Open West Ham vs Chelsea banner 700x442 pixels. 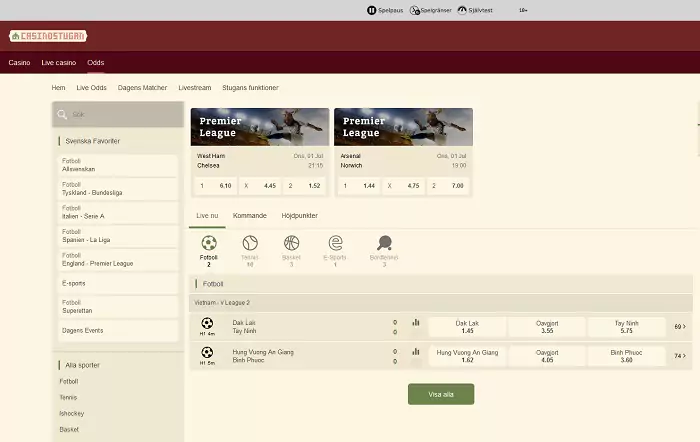260,127
